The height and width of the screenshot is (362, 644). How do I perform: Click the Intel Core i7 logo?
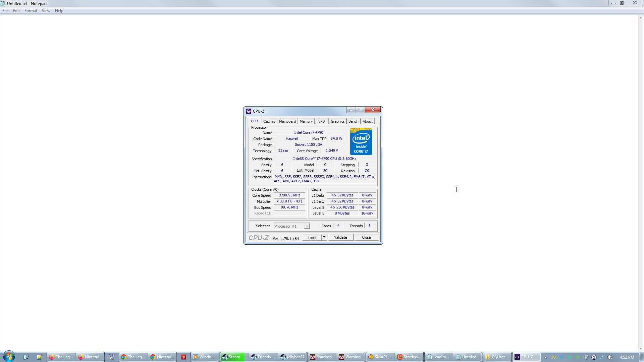[x=361, y=141]
